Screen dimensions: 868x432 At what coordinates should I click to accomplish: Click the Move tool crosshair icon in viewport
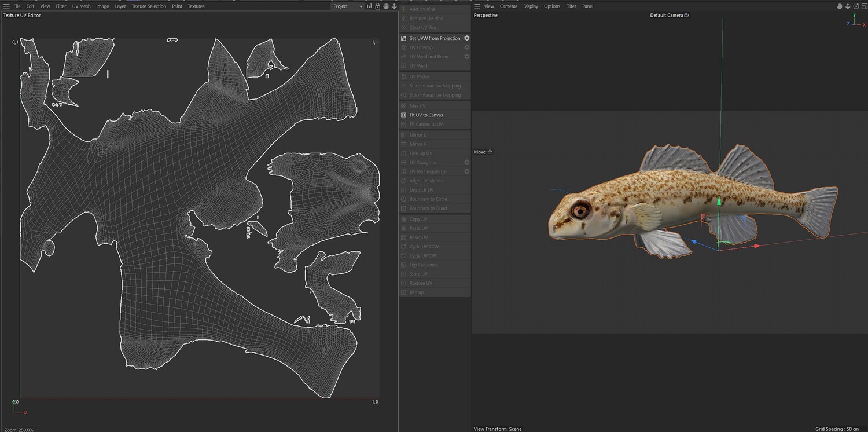490,152
